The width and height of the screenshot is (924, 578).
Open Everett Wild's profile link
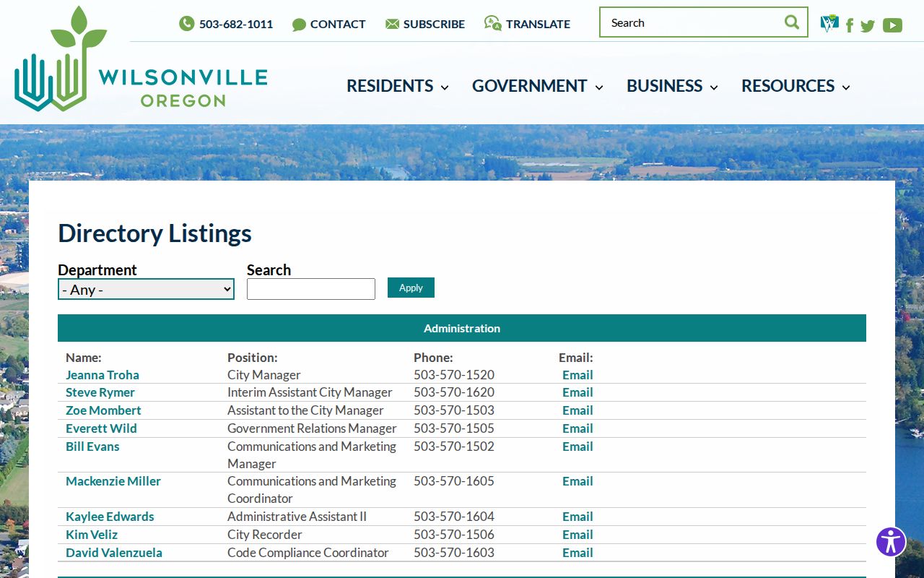coord(101,428)
